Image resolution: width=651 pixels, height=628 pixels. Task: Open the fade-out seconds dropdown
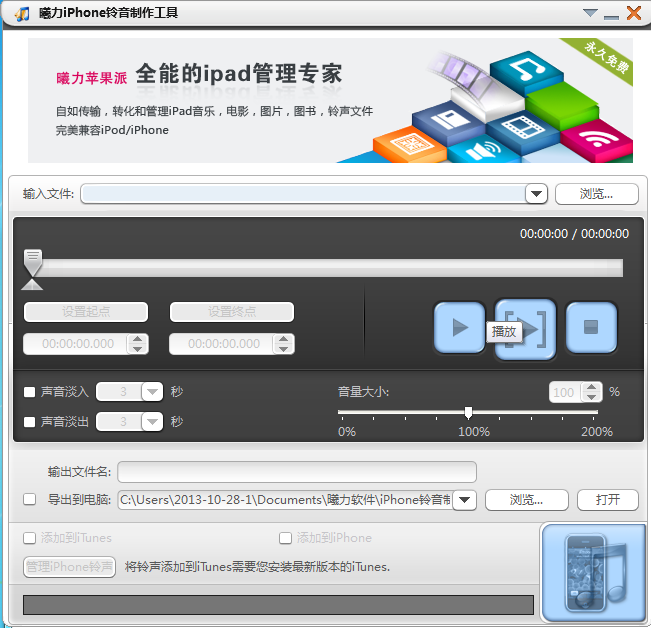click(x=152, y=422)
